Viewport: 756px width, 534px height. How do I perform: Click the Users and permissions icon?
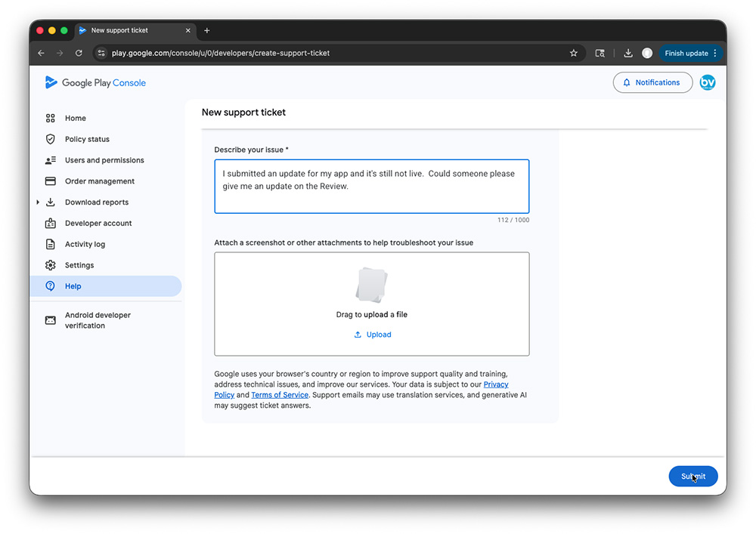click(x=50, y=160)
